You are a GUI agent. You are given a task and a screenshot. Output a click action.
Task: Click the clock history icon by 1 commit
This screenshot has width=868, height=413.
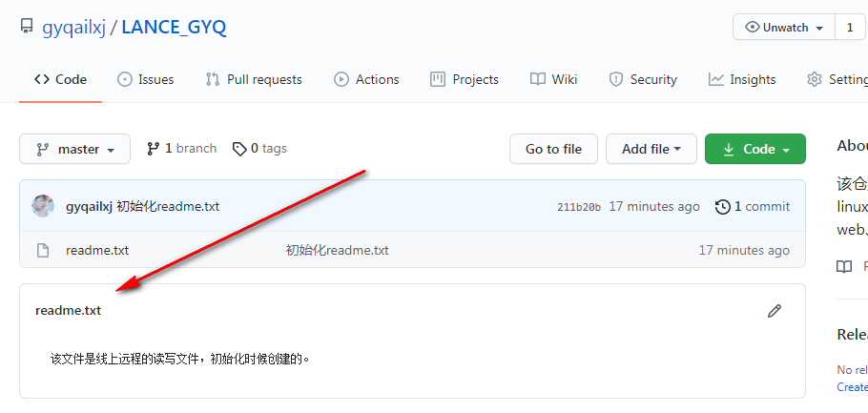point(722,207)
